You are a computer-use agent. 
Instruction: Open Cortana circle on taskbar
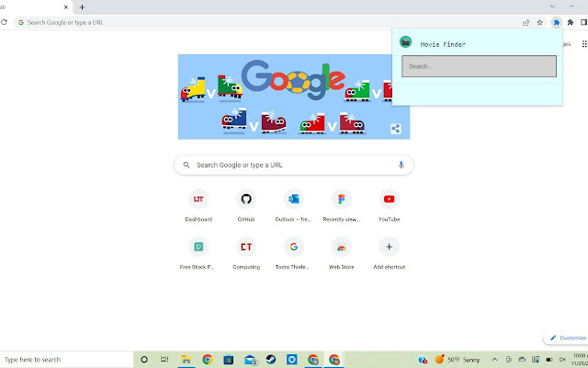(144, 360)
